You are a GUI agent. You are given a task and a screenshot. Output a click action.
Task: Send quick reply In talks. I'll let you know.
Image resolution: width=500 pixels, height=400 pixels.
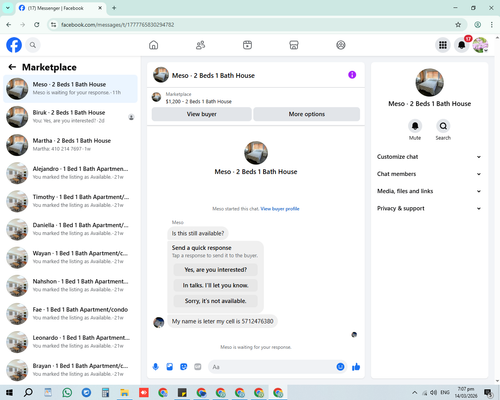tap(216, 285)
